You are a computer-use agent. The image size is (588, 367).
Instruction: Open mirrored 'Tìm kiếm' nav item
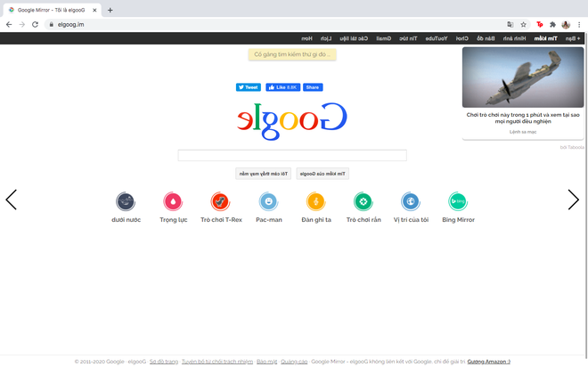545,38
